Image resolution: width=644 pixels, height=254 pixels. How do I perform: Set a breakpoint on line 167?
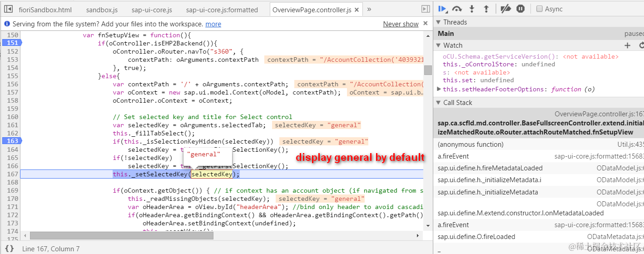[x=13, y=174]
